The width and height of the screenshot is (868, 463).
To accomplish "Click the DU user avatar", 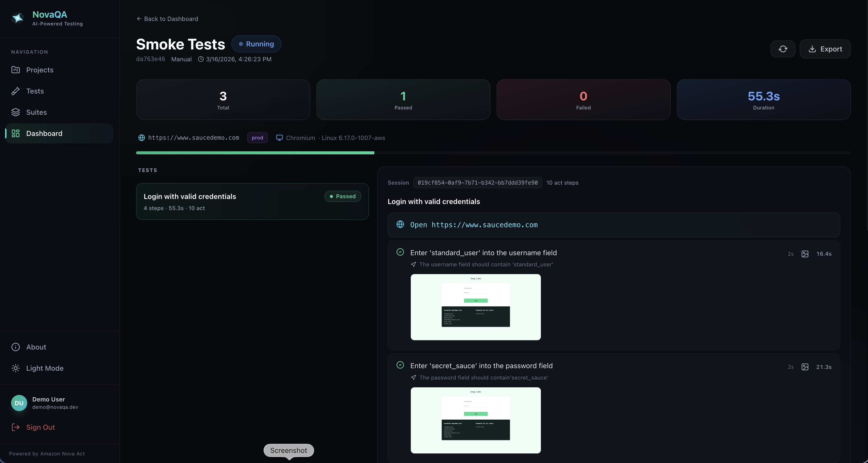I will click(19, 403).
